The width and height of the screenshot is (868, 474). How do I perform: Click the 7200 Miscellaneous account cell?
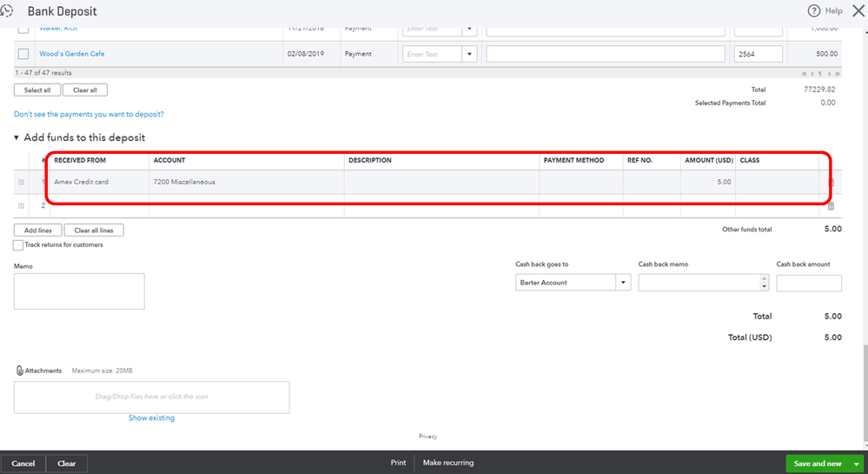[247, 182]
